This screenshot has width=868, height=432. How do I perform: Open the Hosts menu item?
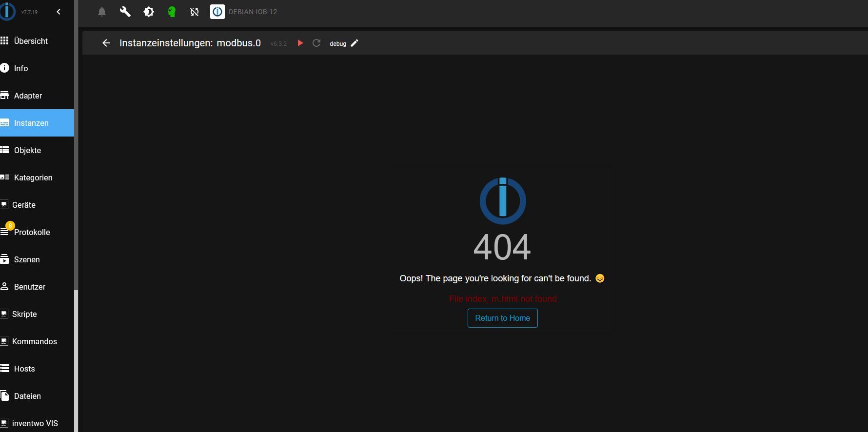click(37, 369)
